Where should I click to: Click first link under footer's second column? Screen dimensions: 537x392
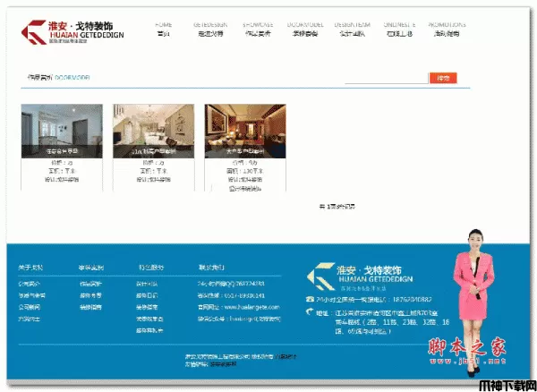point(90,284)
